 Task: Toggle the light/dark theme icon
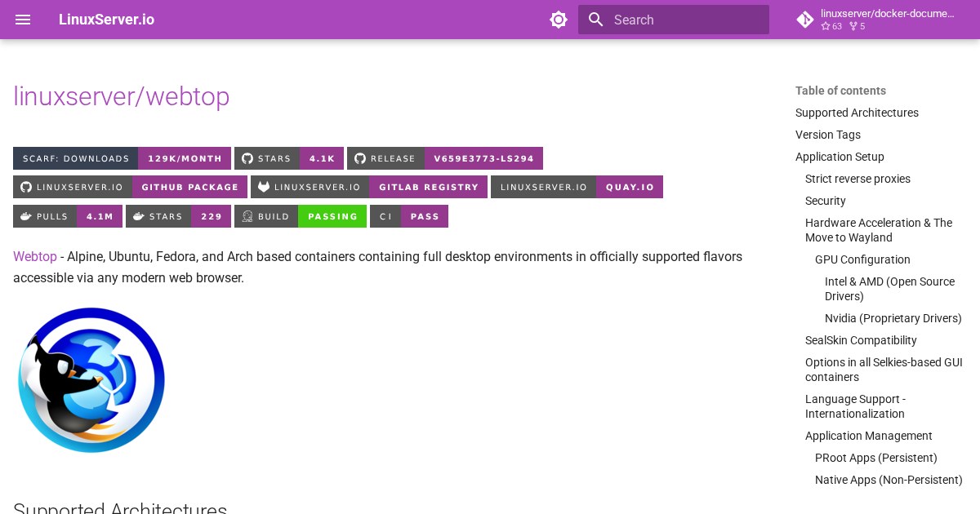click(559, 20)
